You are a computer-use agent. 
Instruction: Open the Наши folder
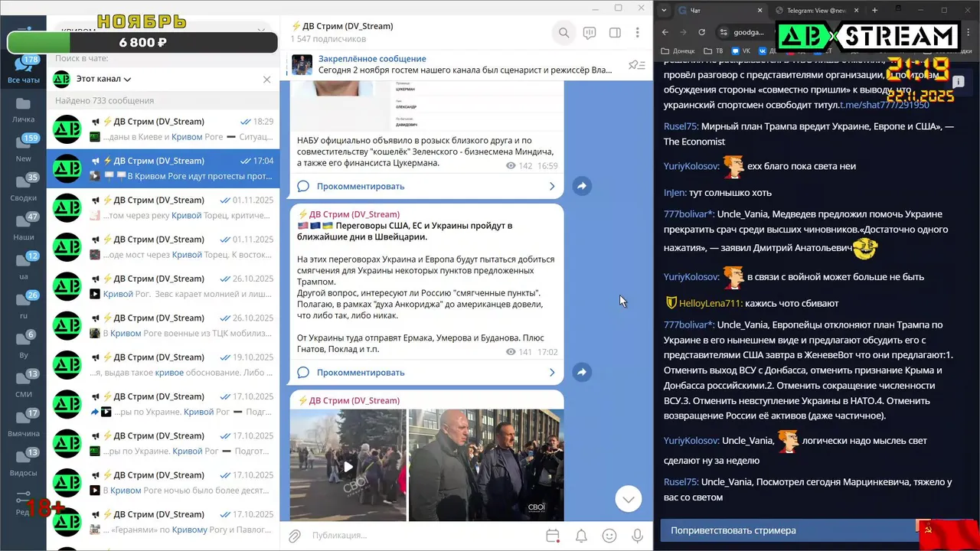pyautogui.click(x=23, y=227)
